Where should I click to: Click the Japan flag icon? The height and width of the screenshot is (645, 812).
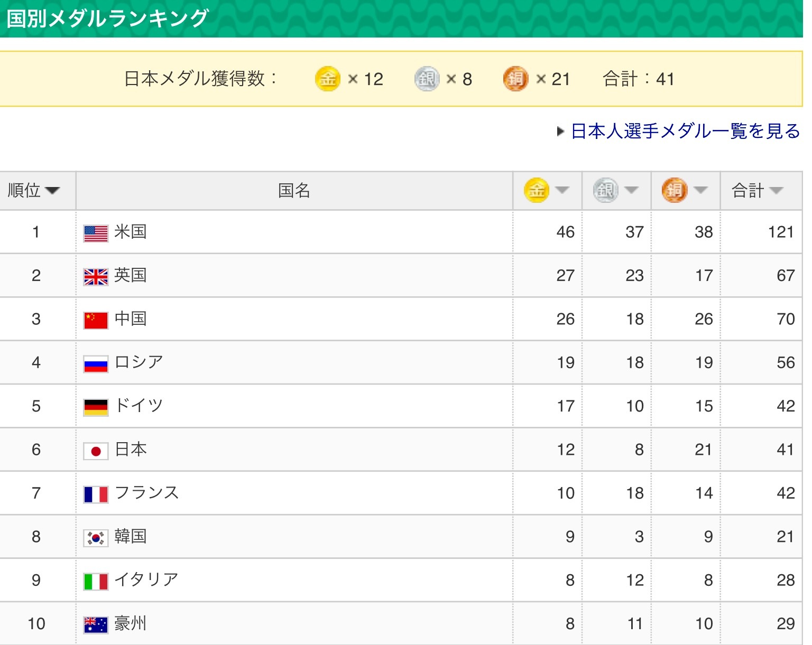pos(96,451)
